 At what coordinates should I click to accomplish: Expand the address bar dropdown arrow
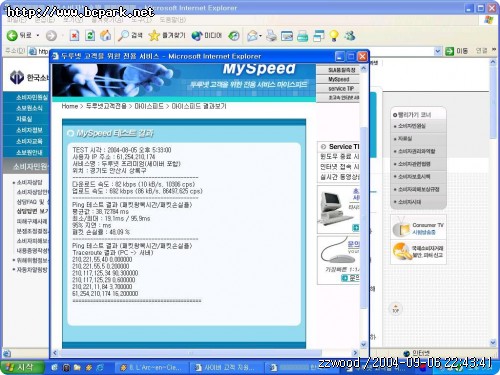[x=438, y=51]
